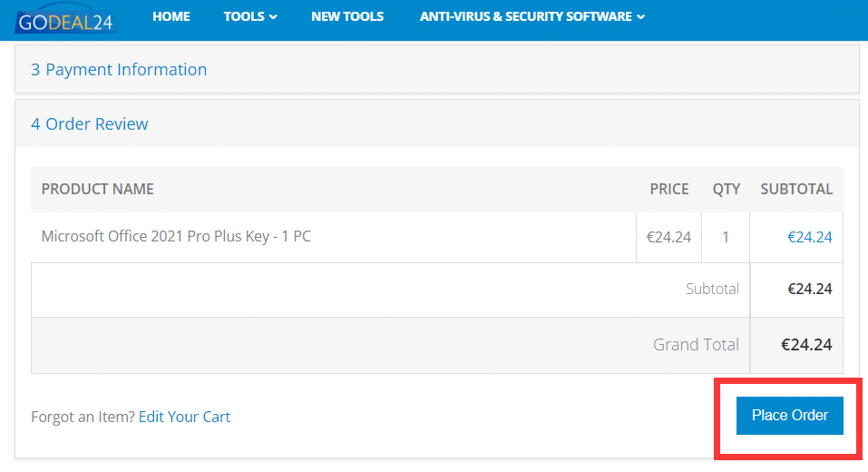Click the GoDeal24 logo
The width and height of the screenshot is (868, 472).
[64, 20]
